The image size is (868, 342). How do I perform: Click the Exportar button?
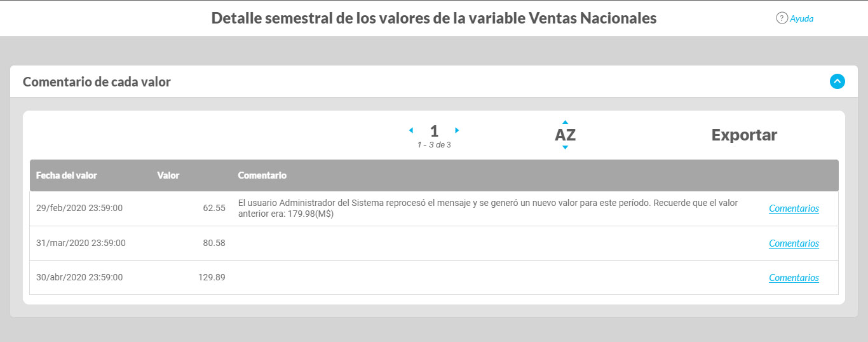pyautogui.click(x=744, y=135)
